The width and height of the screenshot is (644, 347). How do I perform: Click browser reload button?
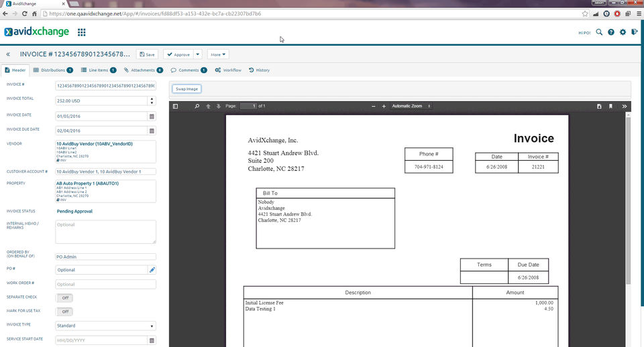coord(25,13)
